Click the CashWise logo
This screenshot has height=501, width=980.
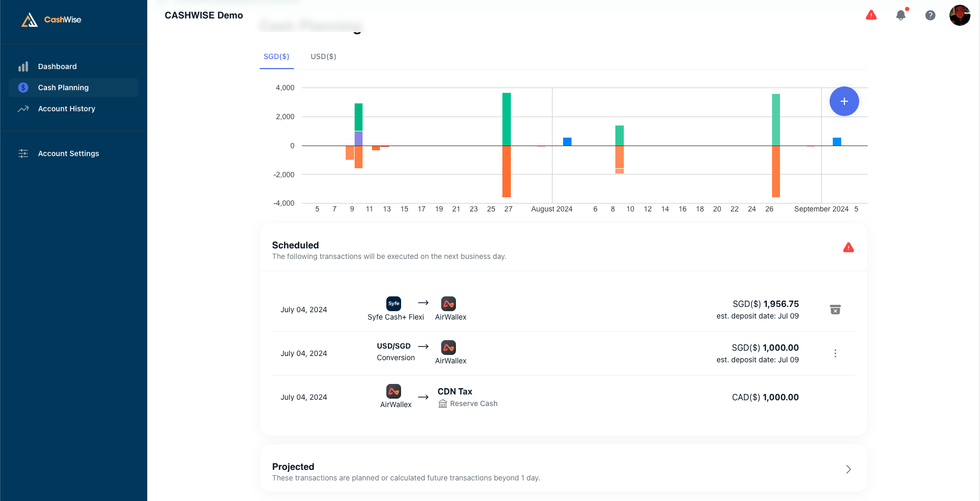[x=51, y=20]
